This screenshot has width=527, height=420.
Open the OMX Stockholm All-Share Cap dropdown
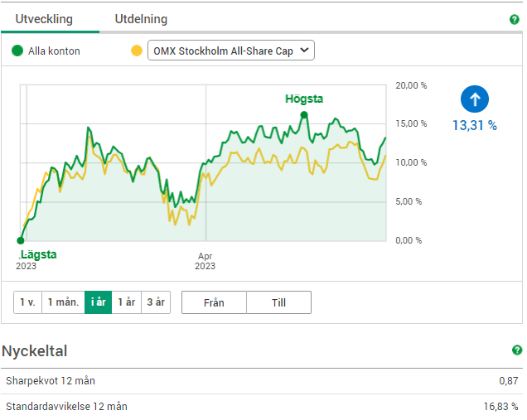231,51
